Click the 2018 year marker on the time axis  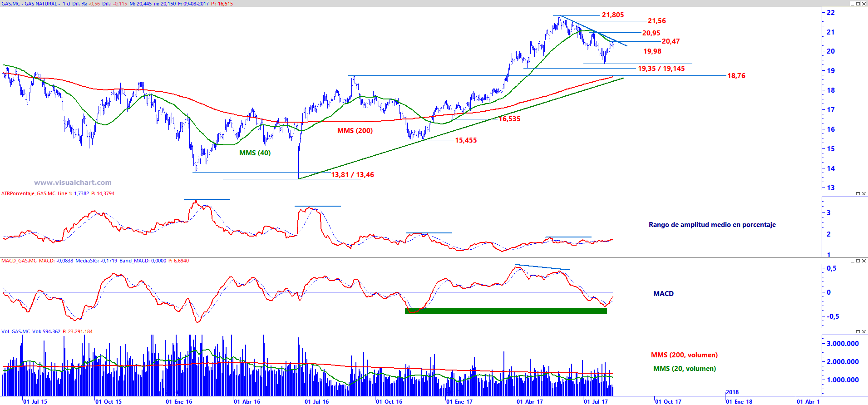click(732, 392)
